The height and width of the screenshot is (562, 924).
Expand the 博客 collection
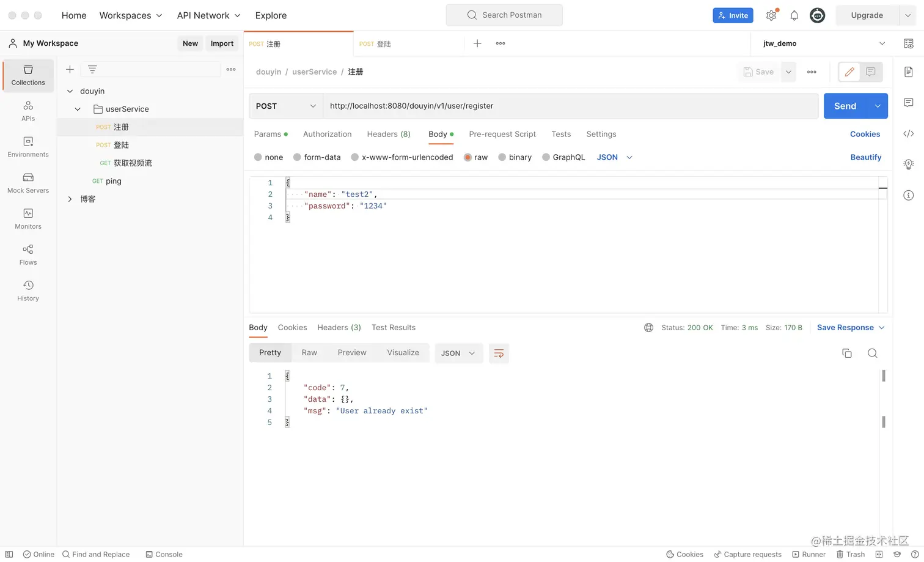pos(70,199)
